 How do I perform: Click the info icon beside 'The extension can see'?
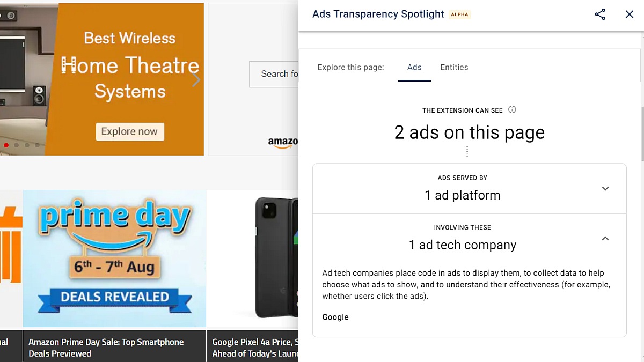coord(512,110)
